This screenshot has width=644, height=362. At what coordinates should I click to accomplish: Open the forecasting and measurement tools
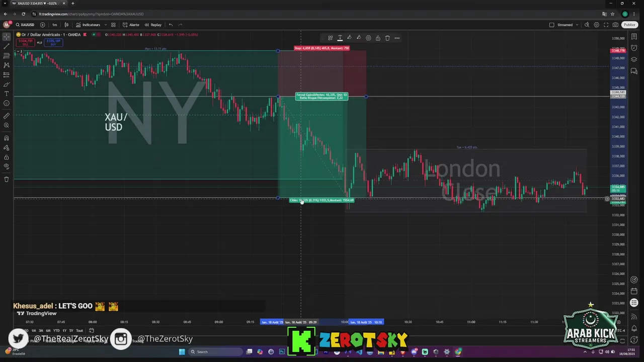point(7,75)
